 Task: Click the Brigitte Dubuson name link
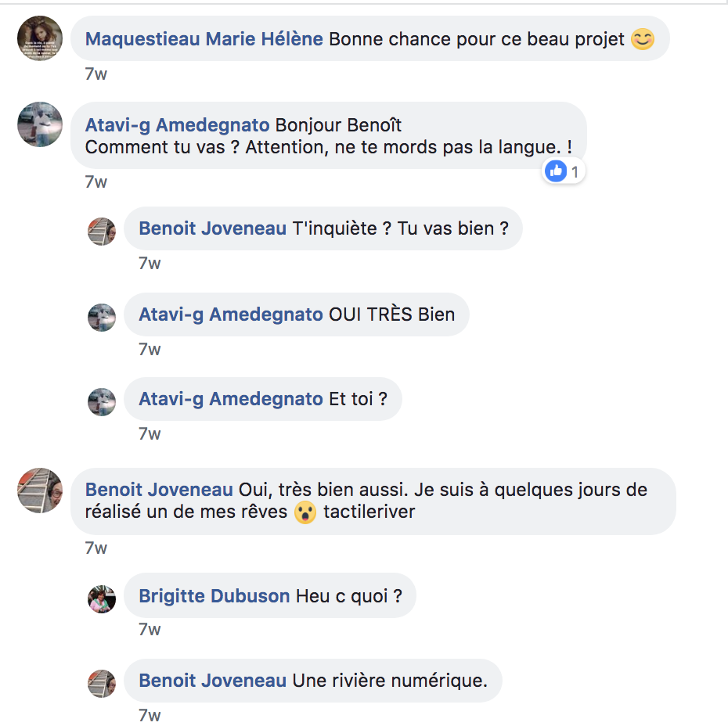click(x=214, y=596)
